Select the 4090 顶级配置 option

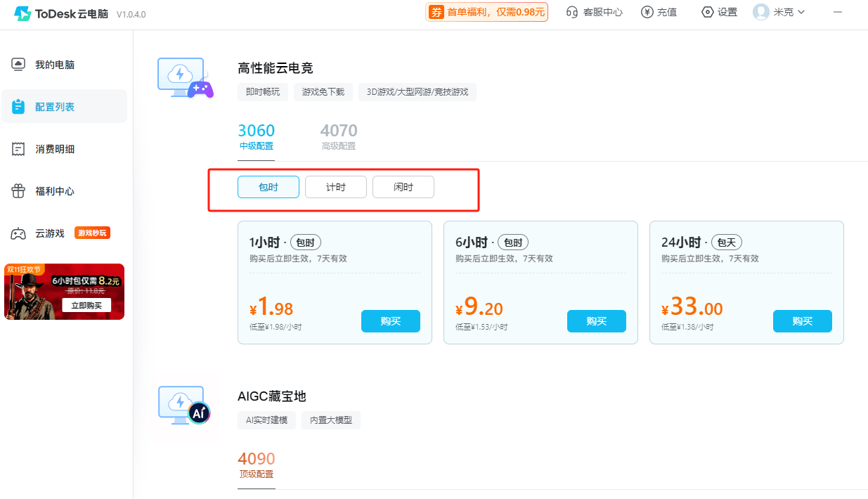(x=257, y=465)
